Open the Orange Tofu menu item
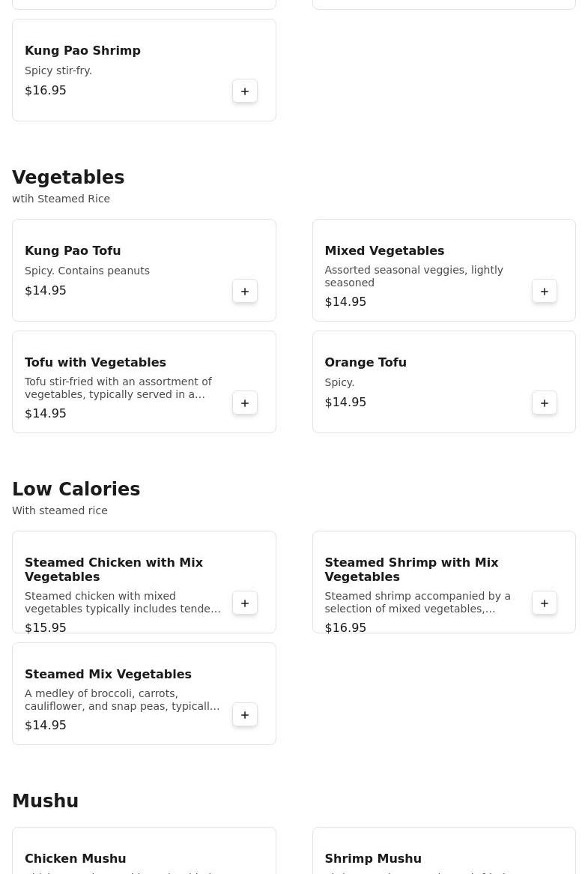The width and height of the screenshot is (588, 874). tap(366, 362)
